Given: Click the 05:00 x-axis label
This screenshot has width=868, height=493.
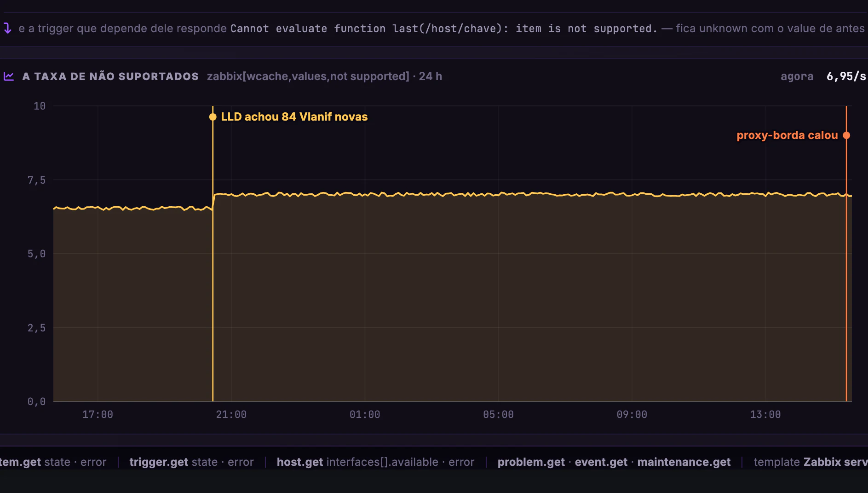Looking at the screenshot, I should [498, 415].
